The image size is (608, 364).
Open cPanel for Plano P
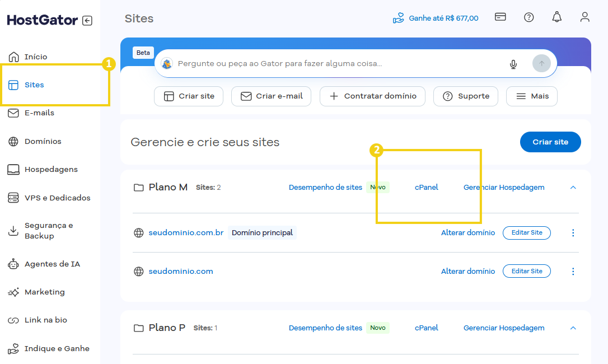(x=427, y=328)
